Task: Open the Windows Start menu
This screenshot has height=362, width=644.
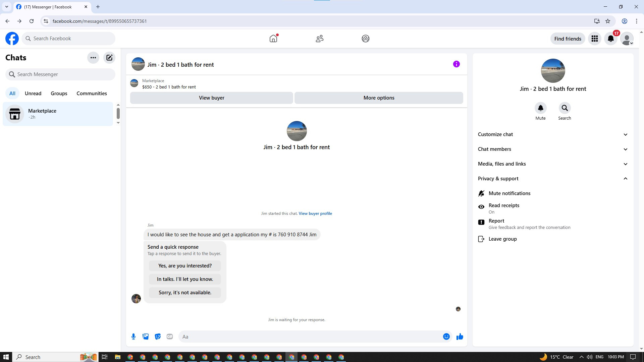Action: (6, 357)
